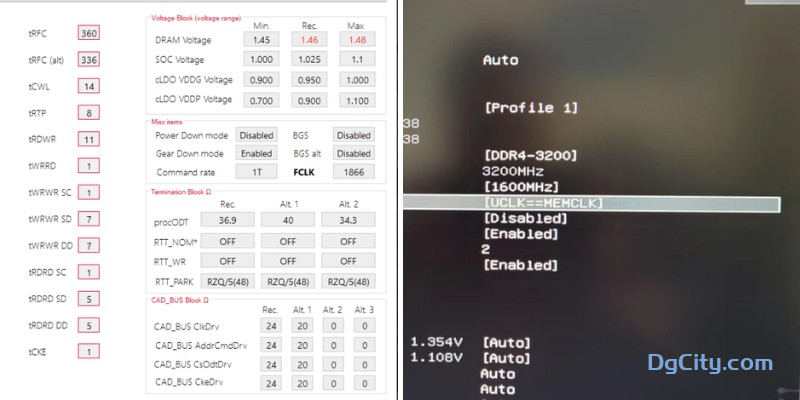The width and height of the screenshot is (800, 400).
Task: Click SOC Voltage Rec. value 1.025
Action: (x=309, y=59)
